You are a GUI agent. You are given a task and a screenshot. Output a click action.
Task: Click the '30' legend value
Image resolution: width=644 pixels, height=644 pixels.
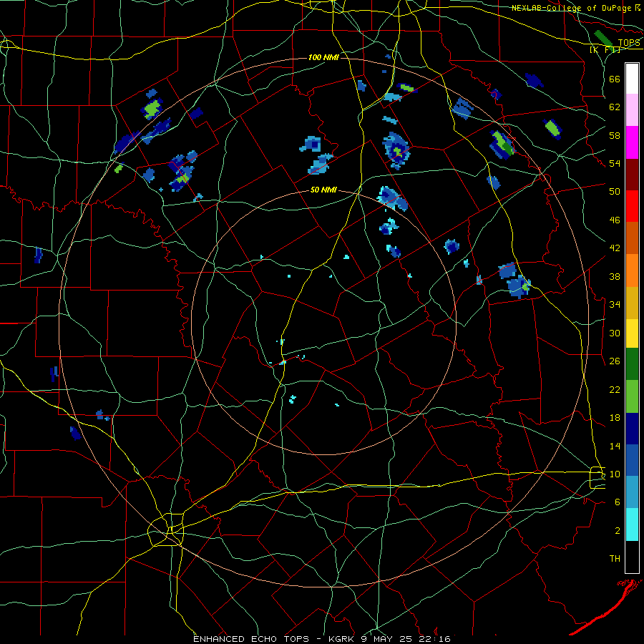615,333
